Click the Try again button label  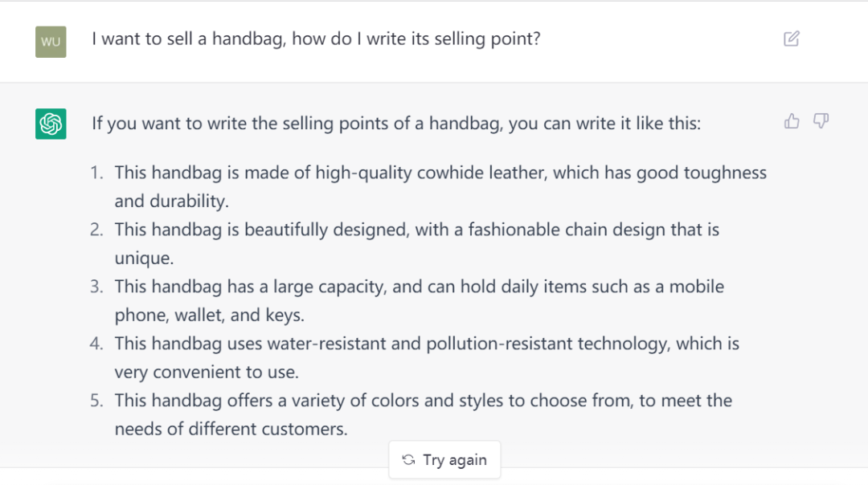(455, 459)
